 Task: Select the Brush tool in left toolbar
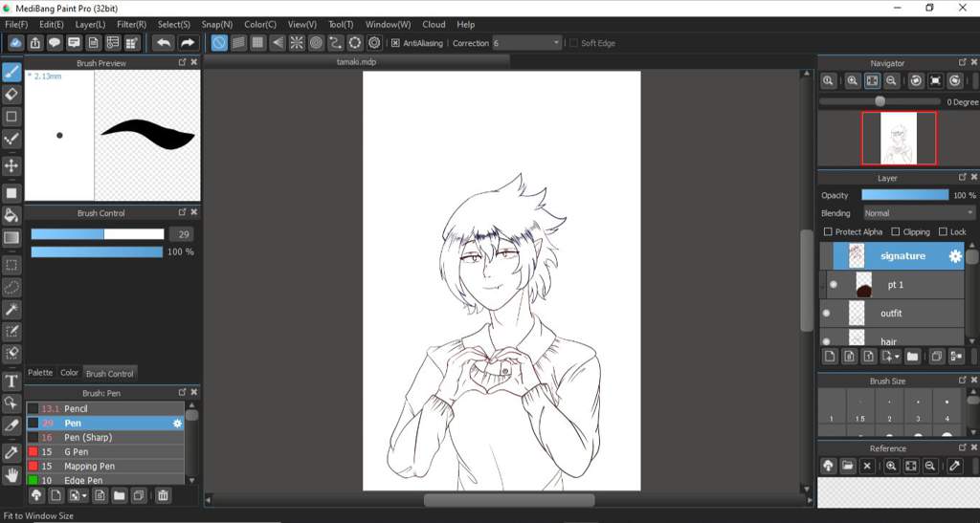pyautogui.click(x=11, y=72)
